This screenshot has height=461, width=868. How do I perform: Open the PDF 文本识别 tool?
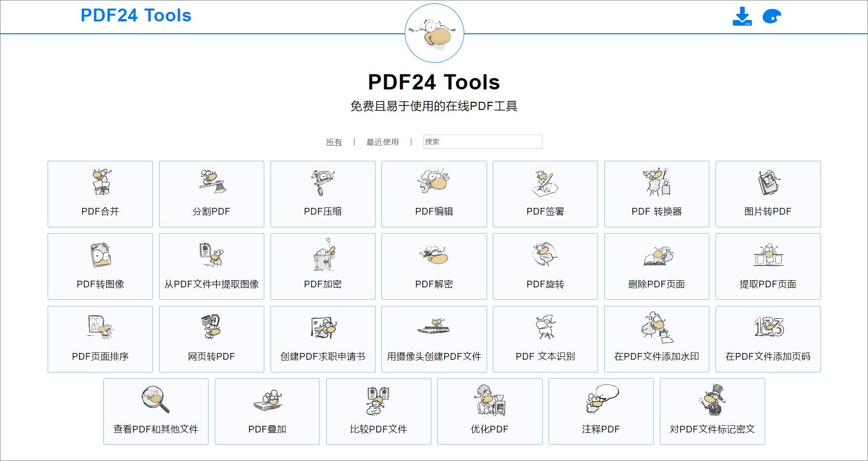click(x=545, y=338)
